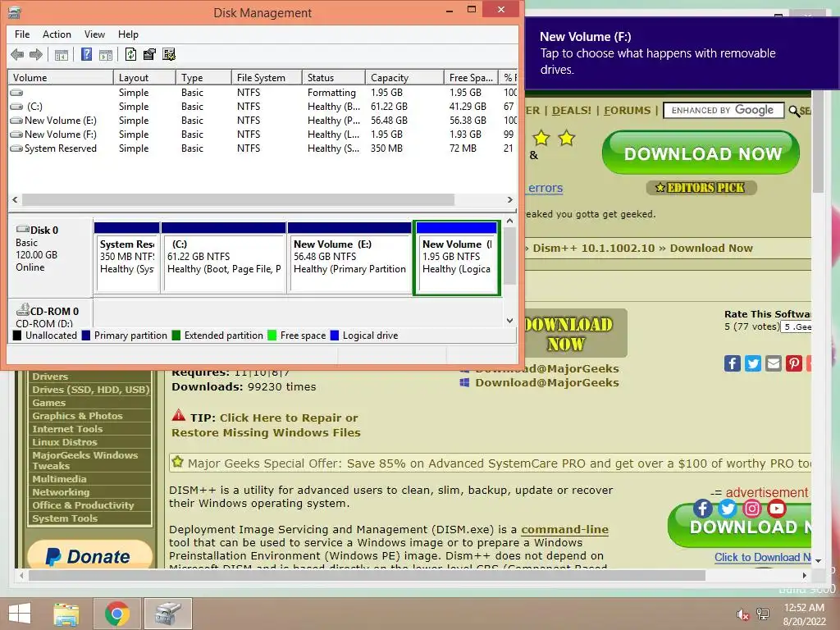The image size is (840, 630).
Task: Click the New Volume (F:) notification toast
Action: click(682, 52)
